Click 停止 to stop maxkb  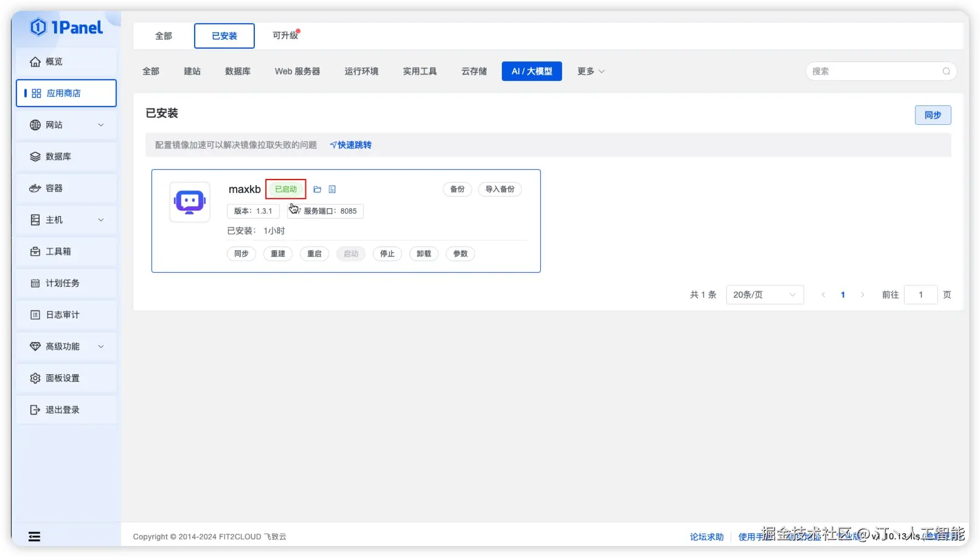pyautogui.click(x=387, y=254)
